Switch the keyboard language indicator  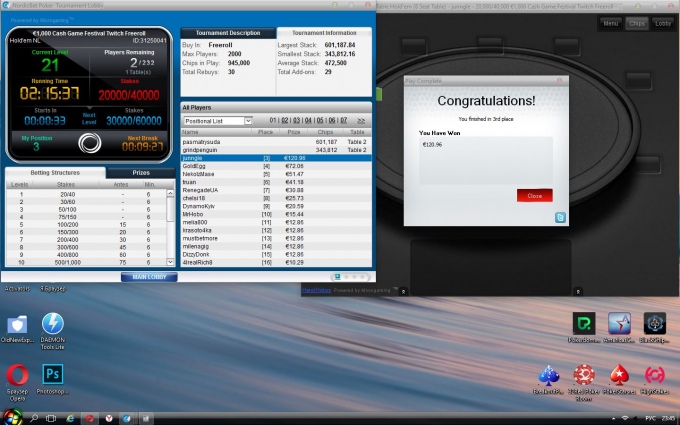pos(650,418)
